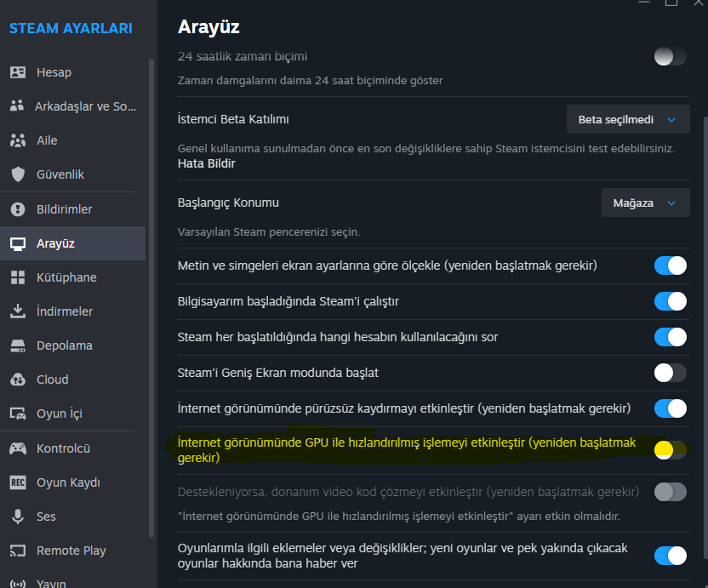Screen dimensions: 708x588
Task: Open the Beta seçilmedi dropdown
Action: coord(628,119)
